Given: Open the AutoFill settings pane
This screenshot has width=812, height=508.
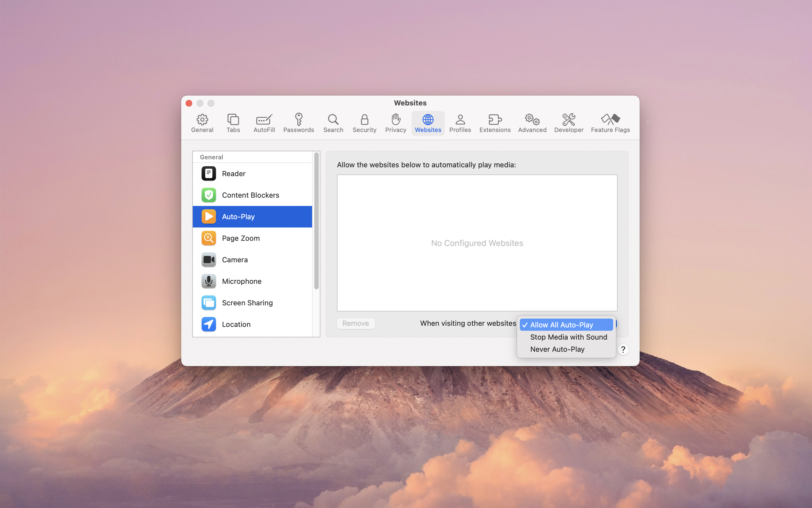Looking at the screenshot, I should 264,123.
